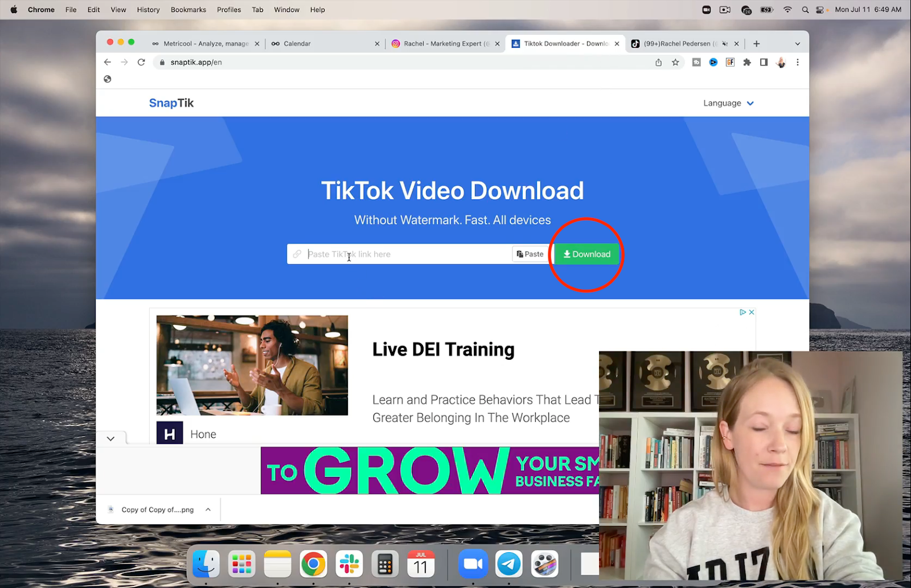Open the Apple menu

click(x=14, y=10)
